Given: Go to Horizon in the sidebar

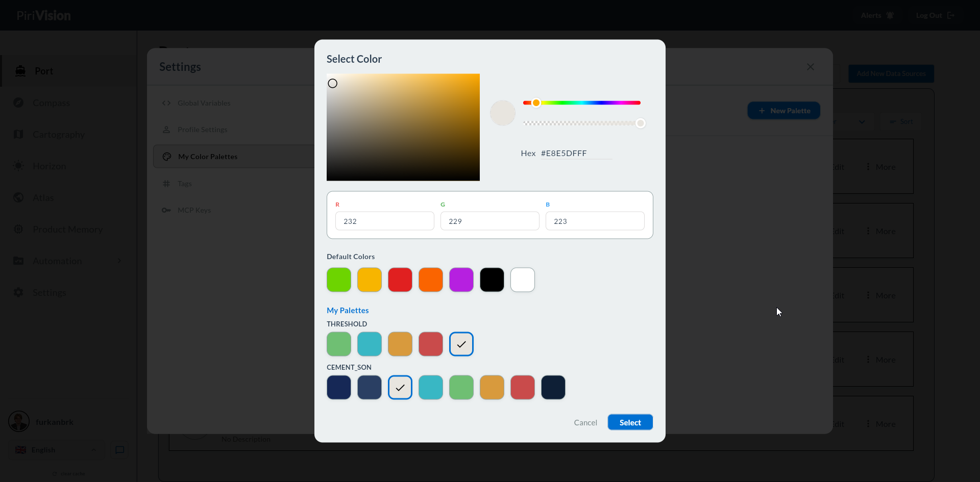Looking at the screenshot, I should click(x=50, y=166).
